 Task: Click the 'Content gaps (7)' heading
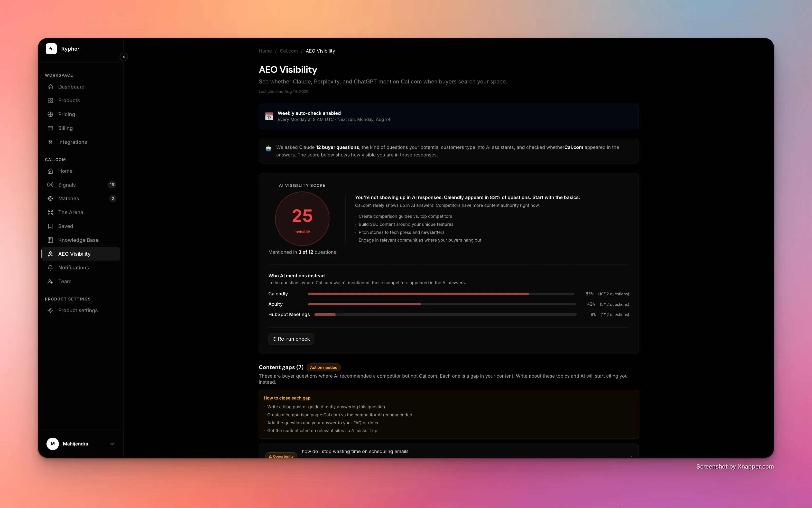coord(281,368)
